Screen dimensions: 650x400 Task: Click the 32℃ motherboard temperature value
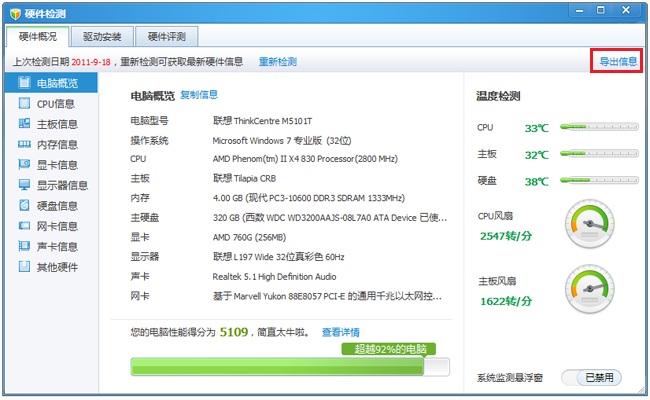tap(536, 155)
